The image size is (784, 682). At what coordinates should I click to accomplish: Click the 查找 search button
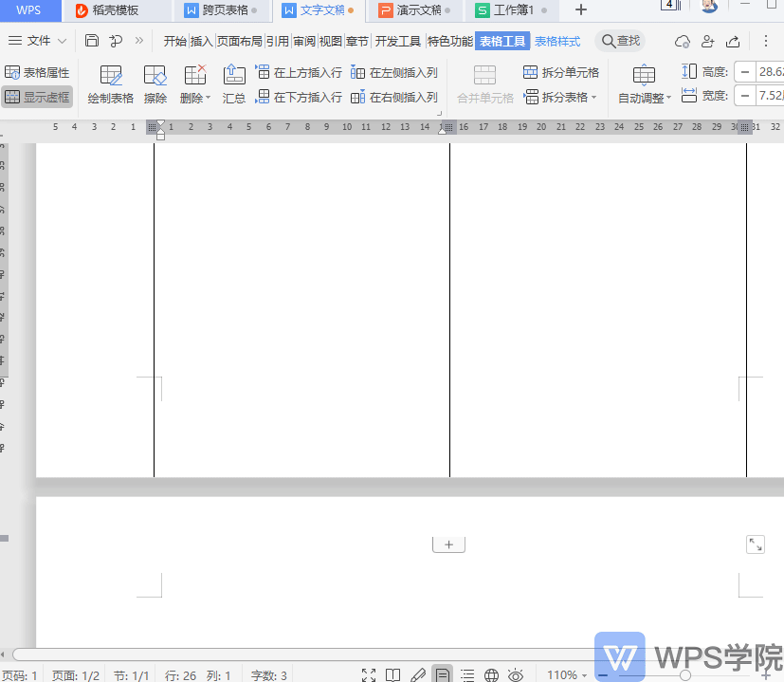click(x=620, y=41)
